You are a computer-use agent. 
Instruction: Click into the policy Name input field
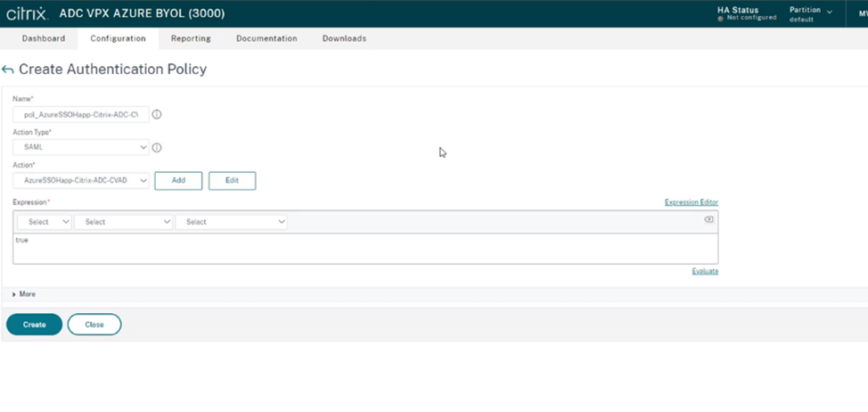pyautogui.click(x=81, y=115)
